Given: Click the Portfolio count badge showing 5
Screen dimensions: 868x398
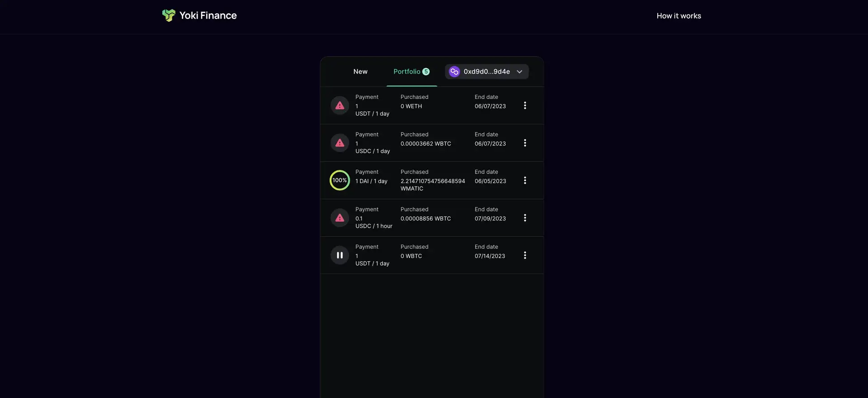Looking at the screenshot, I should [x=426, y=71].
